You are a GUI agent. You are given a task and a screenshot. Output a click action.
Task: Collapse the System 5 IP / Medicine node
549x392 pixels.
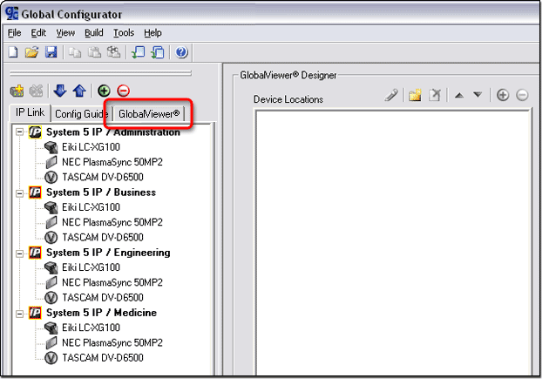pos(20,313)
